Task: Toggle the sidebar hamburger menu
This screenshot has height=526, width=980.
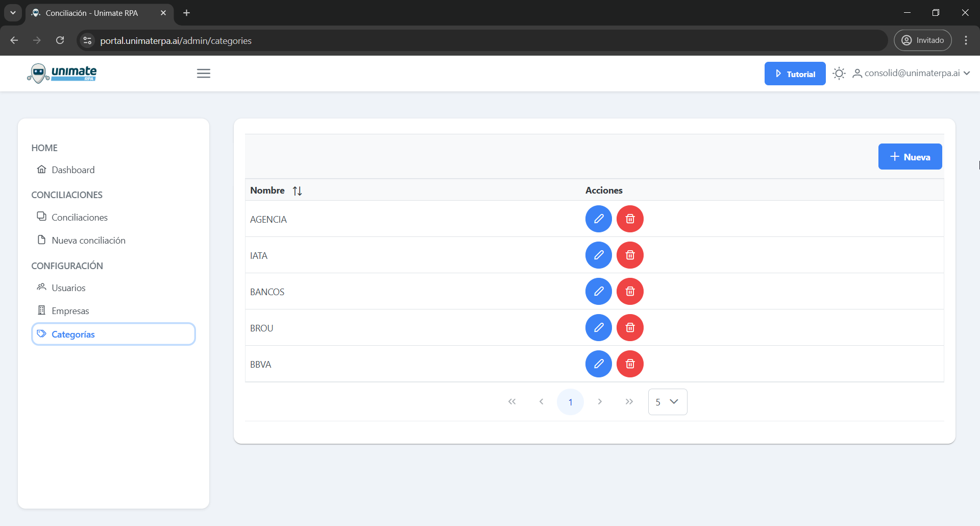Action: click(x=204, y=74)
